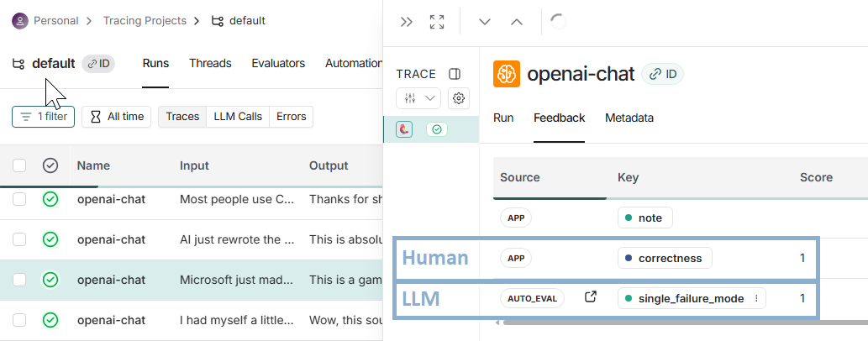The image size is (868, 341).
Task: Select the Errors view segment
Action: coord(292,117)
